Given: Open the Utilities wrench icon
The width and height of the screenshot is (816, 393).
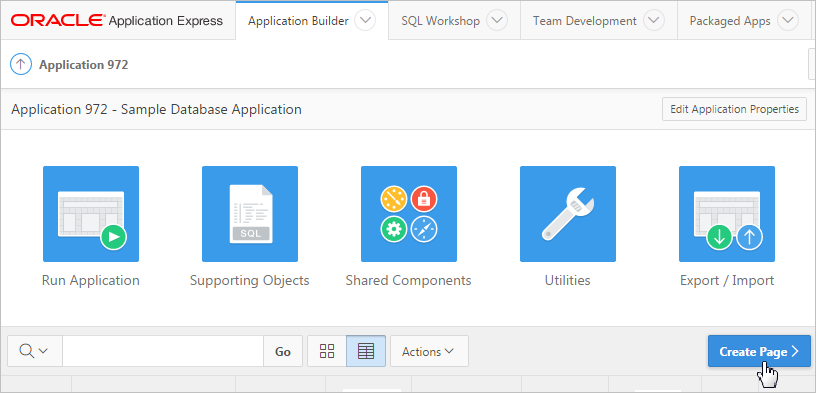Looking at the screenshot, I should (x=568, y=214).
